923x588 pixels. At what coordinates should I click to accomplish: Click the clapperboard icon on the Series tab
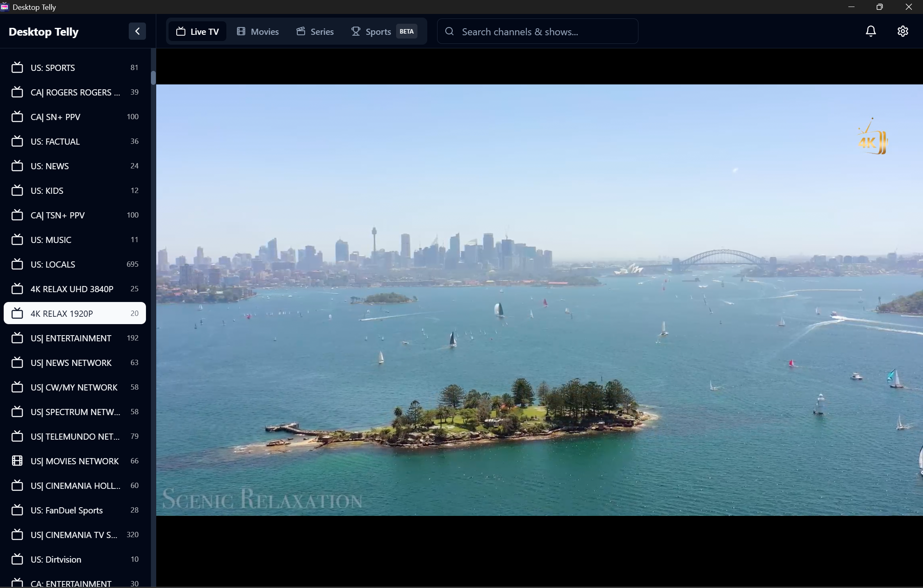point(301,32)
